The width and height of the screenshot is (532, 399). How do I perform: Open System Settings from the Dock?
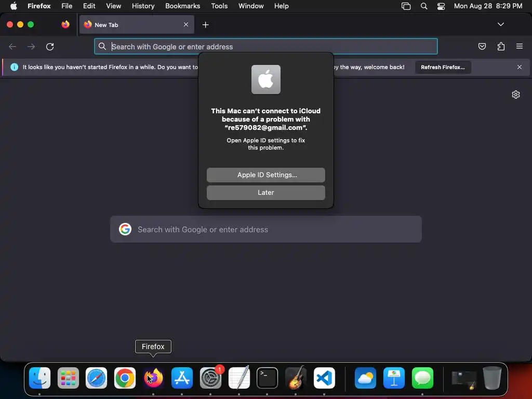point(210,378)
